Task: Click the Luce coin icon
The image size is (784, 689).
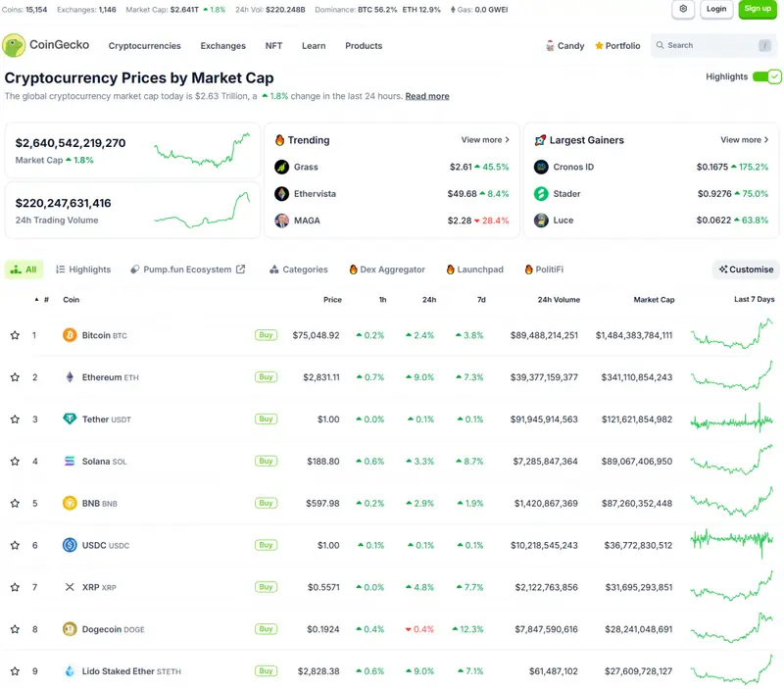Action: (x=541, y=221)
